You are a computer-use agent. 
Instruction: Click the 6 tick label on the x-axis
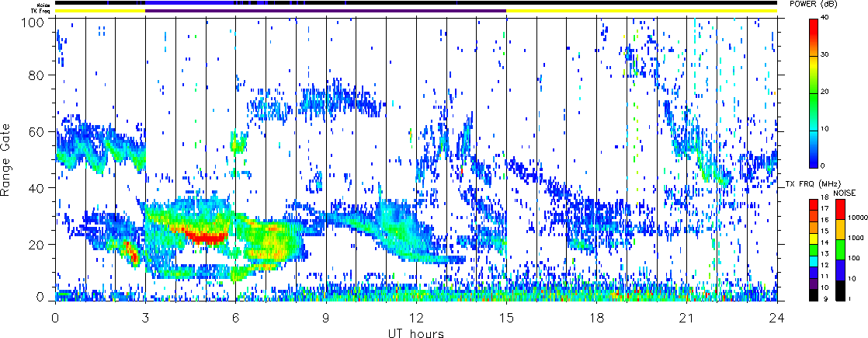click(x=235, y=318)
